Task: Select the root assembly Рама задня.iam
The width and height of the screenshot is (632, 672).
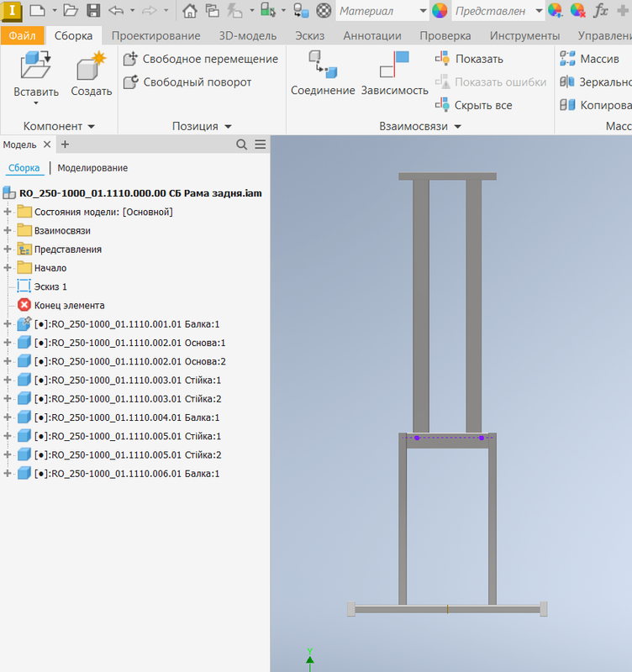Action: point(140,193)
